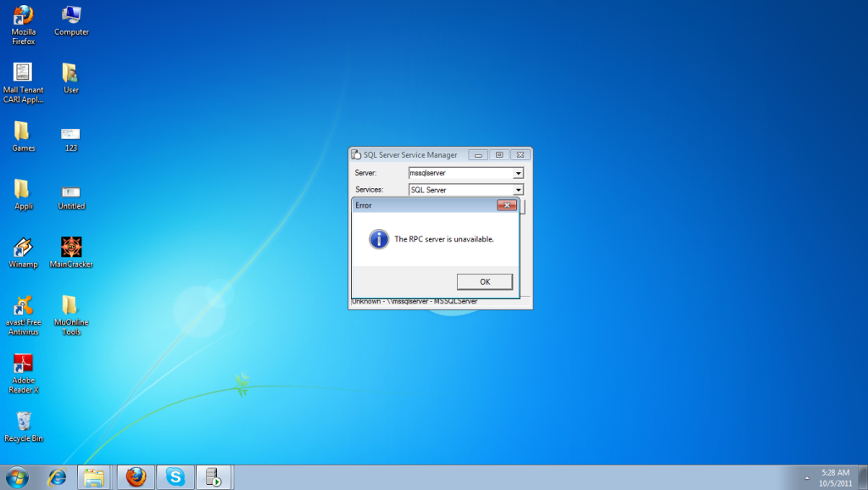The width and height of the screenshot is (868, 490).
Task: Select the Recycle Bin icon
Action: pyautogui.click(x=23, y=427)
